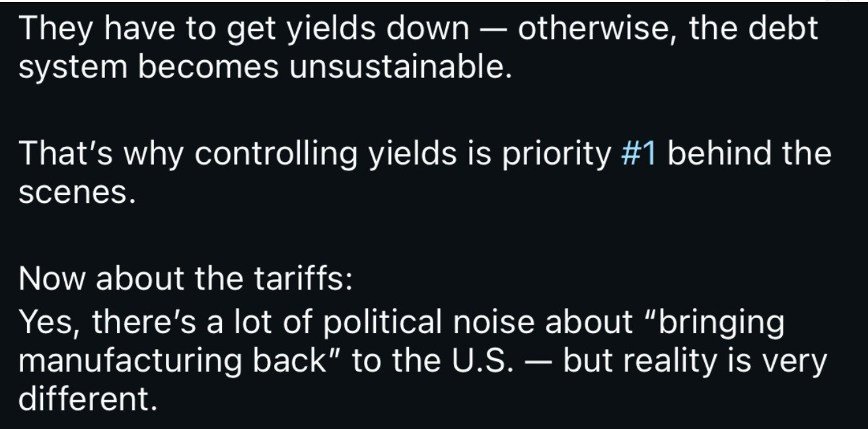This screenshot has height=429, width=868.
Task: Select the line starting 'Yes, there's a lot'
Action: pos(401,322)
